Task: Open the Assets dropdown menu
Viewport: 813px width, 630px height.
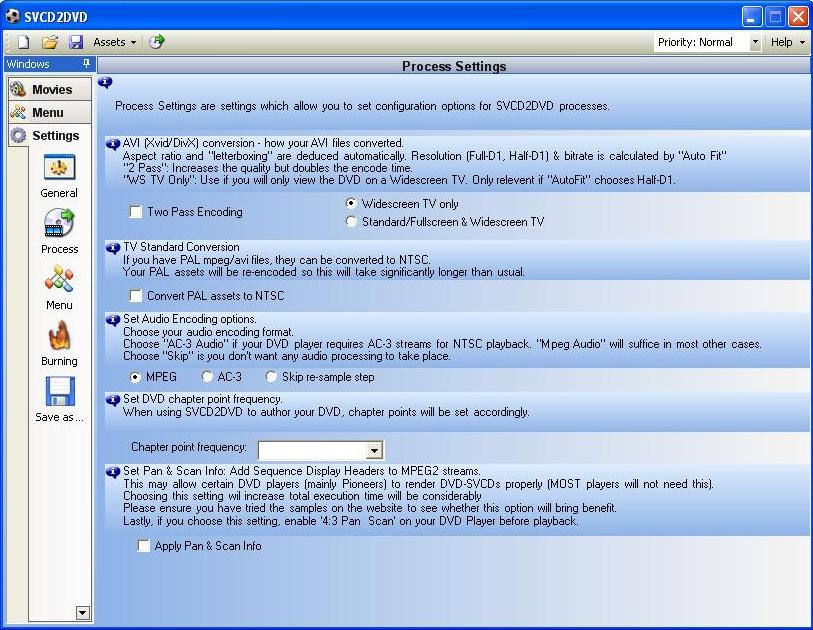Action: 115,42
